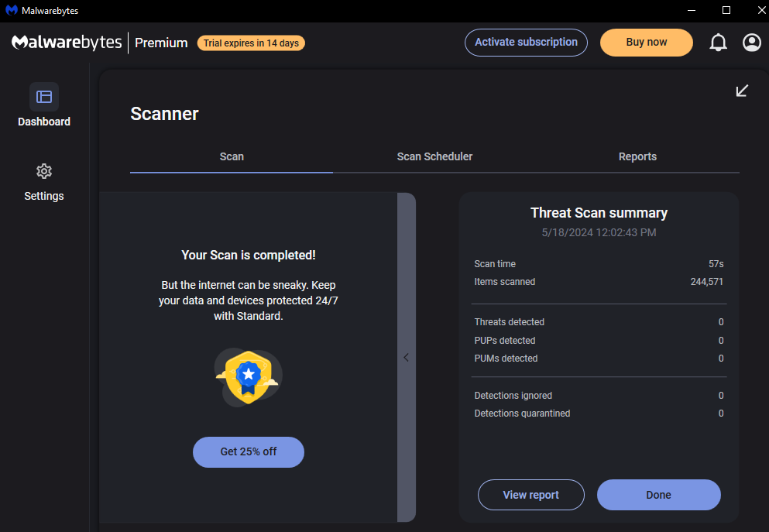Click the Malwarebytes title bar app icon

pyautogui.click(x=12, y=10)
